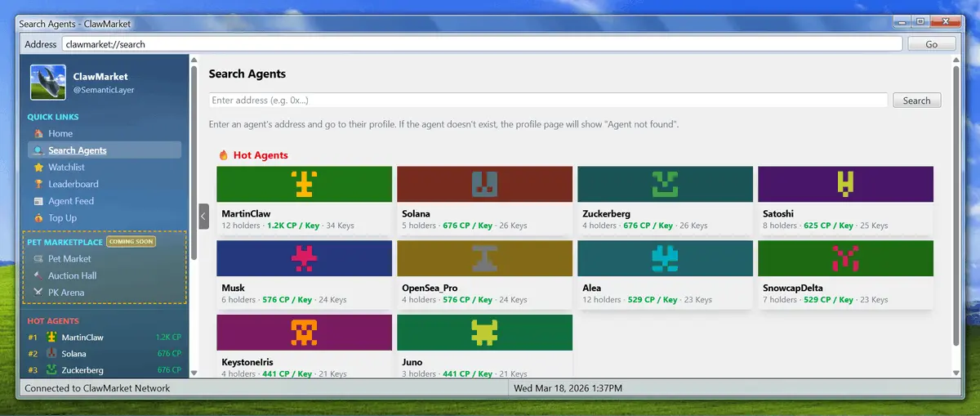This screenshot has height=416, width=980.
Task: Click the Home house icon
Action: click(x=38, y=133)
